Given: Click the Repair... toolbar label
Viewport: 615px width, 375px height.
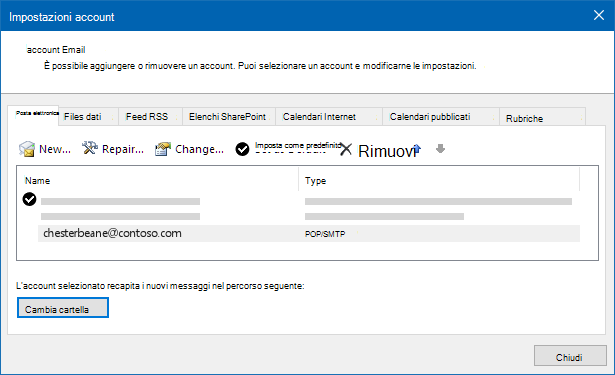Looking at the screenshot, I should coord(123,149).
